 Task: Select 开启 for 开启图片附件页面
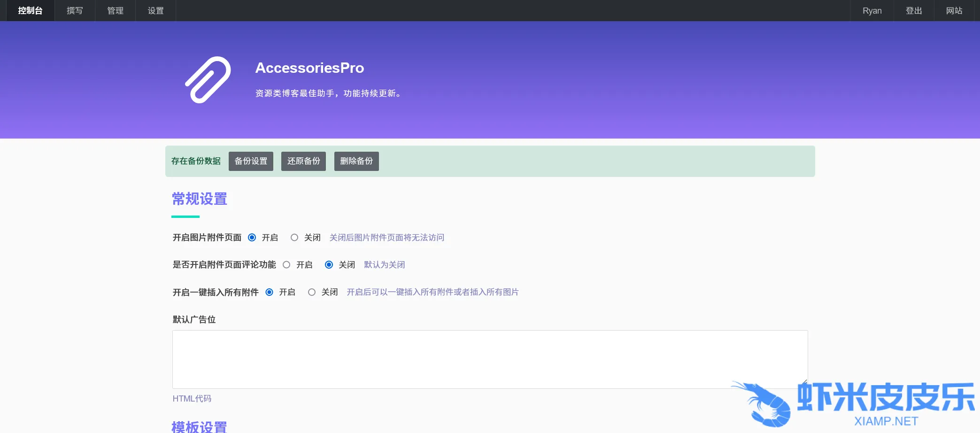click(x=252, y=238)
